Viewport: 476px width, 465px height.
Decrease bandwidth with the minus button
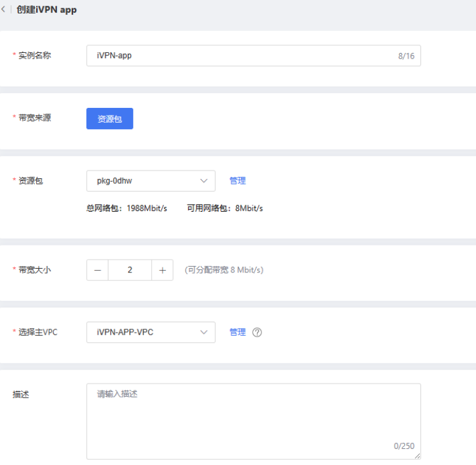pos(98,270)
